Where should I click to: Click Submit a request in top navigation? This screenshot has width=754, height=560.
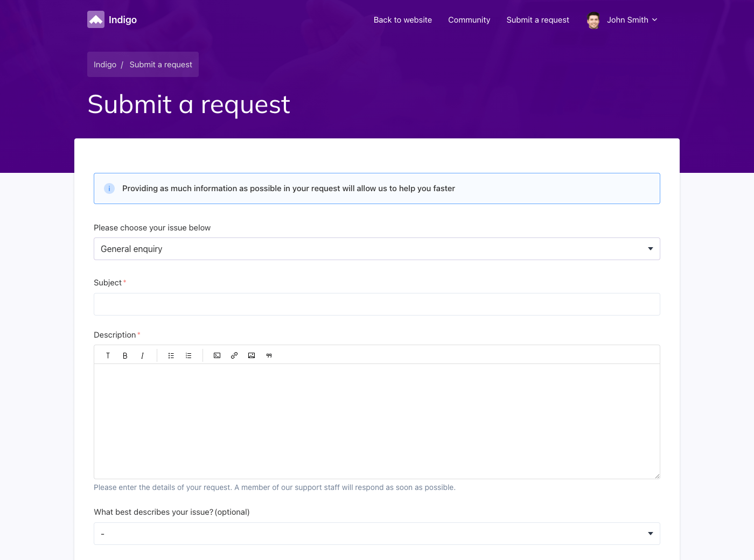tap(537, 20)
